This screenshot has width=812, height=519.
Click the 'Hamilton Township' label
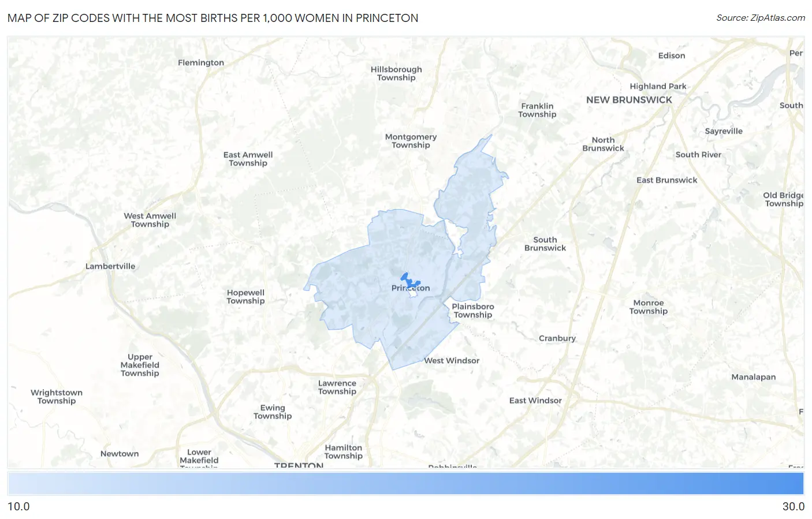[344, 451]
